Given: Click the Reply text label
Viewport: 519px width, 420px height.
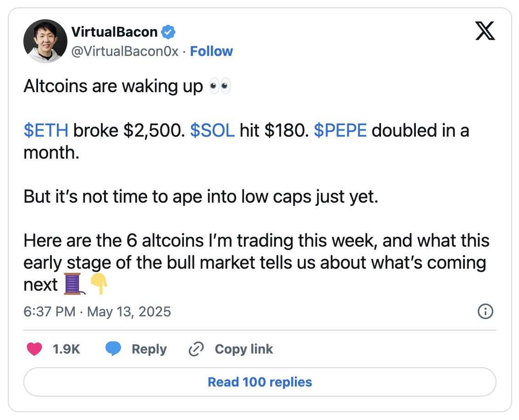Looking at the screenshot, I should pyautogui.click(x=149, y=349).
